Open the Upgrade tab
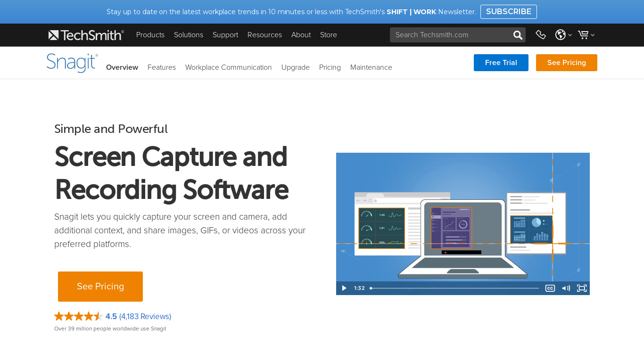The image size is (644, 362). coord(296,67)
